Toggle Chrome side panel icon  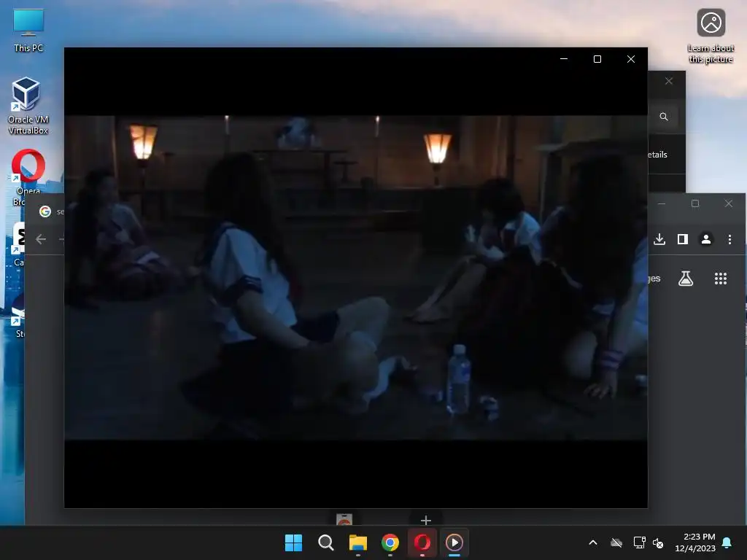683,239
